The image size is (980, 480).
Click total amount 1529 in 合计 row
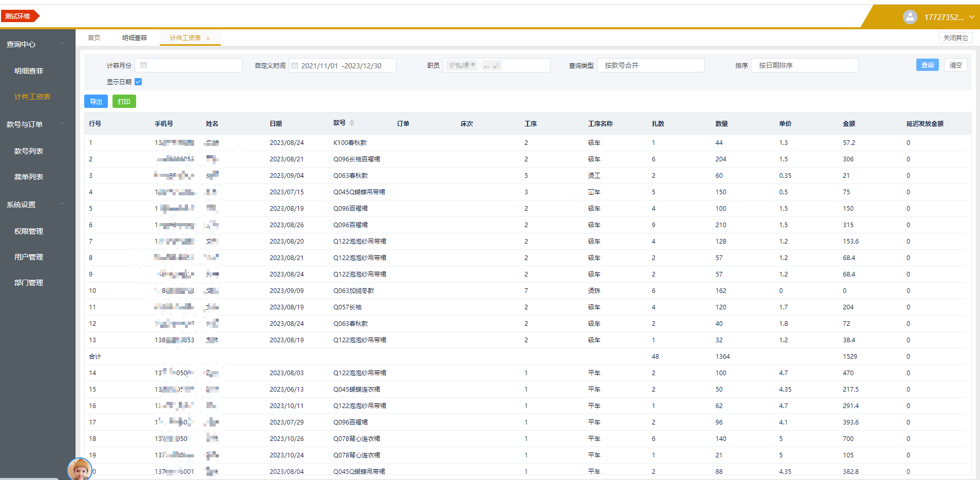[850, 357]
